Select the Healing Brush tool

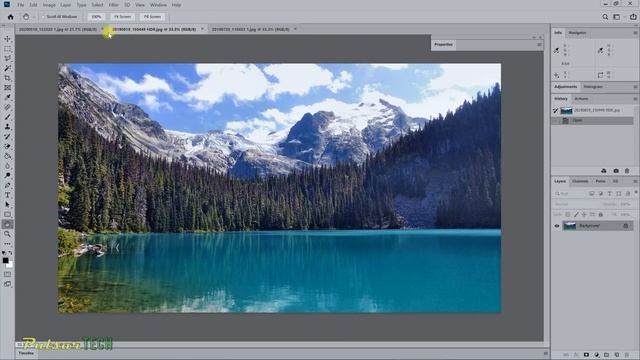click(x=7, y=107)
